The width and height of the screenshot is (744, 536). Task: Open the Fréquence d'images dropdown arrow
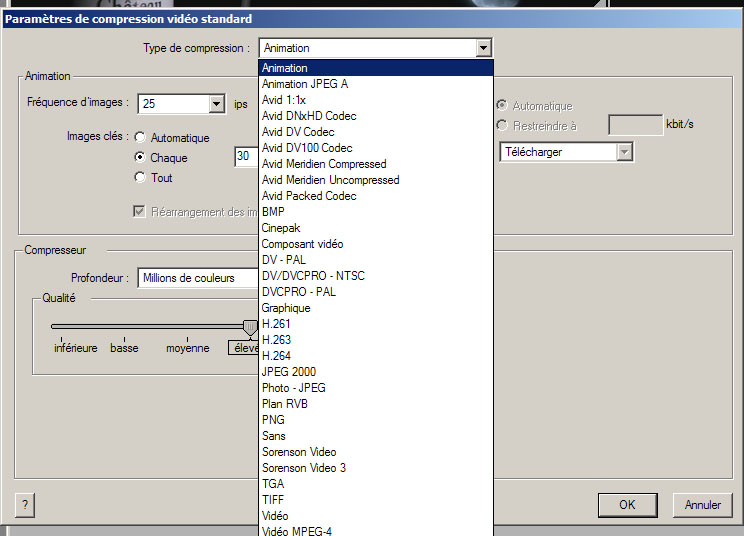coord(216,104)
